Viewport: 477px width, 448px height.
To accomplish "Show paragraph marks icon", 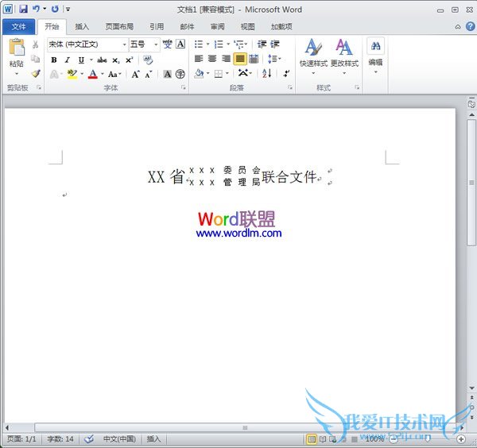I will pyautogui.click(x=286, y=74).
